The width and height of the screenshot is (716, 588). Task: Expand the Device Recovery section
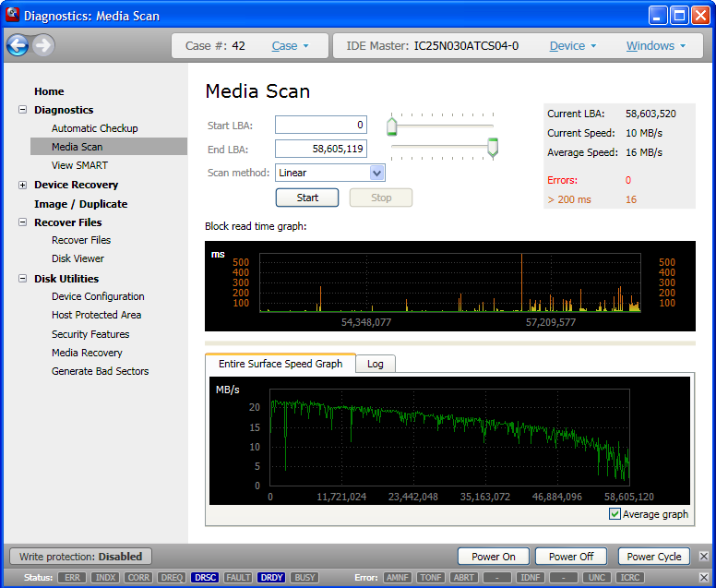click(x=23, y=185)
